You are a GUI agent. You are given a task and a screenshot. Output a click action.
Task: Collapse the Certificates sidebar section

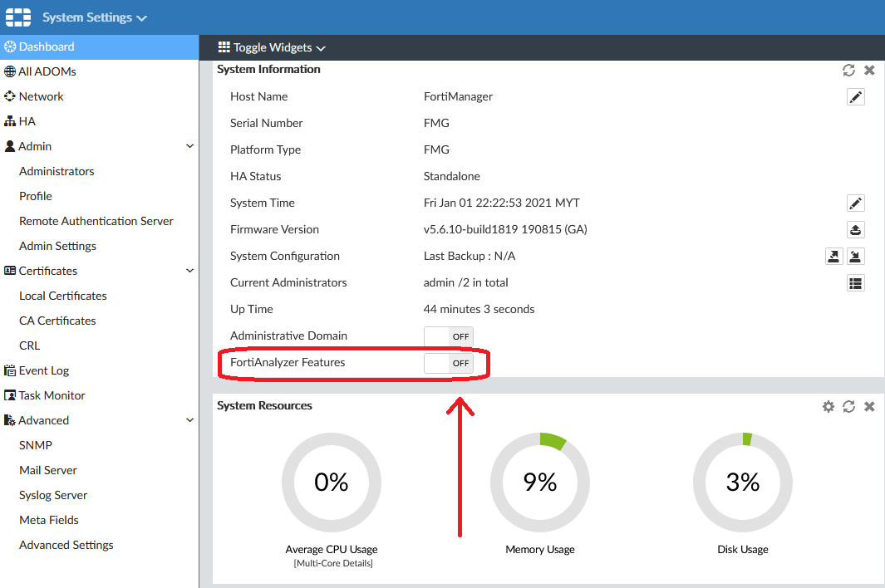click(x=189, y=271)
